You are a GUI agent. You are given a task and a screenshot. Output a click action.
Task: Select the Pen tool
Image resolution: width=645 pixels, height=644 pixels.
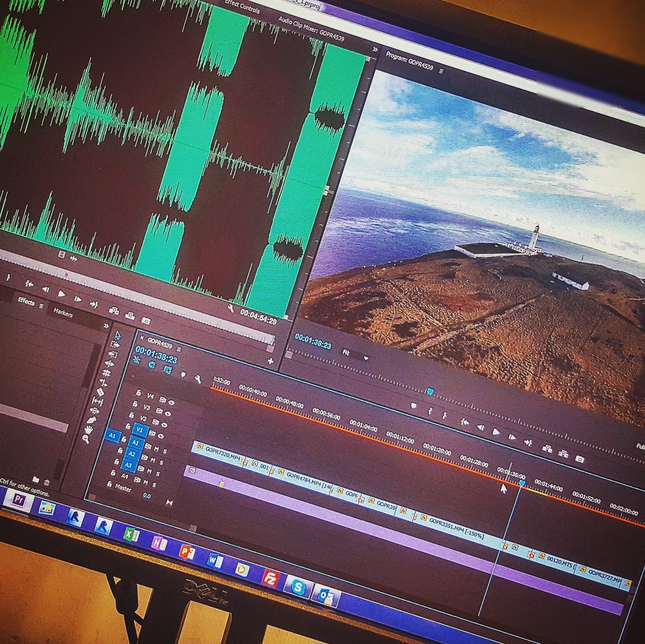[x=91, y=420]
